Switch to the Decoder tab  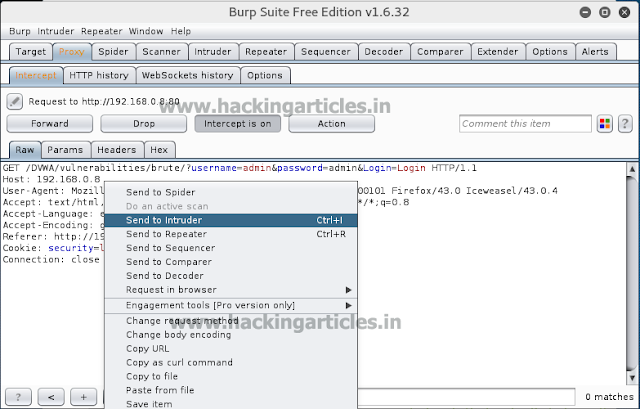(384, 52)
